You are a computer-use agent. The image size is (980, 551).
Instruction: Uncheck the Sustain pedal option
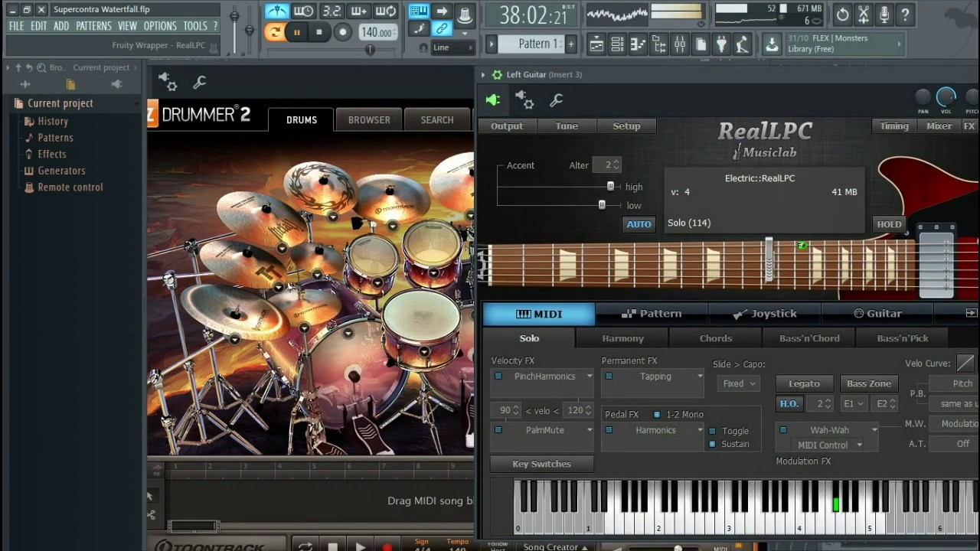pos(713,444)
